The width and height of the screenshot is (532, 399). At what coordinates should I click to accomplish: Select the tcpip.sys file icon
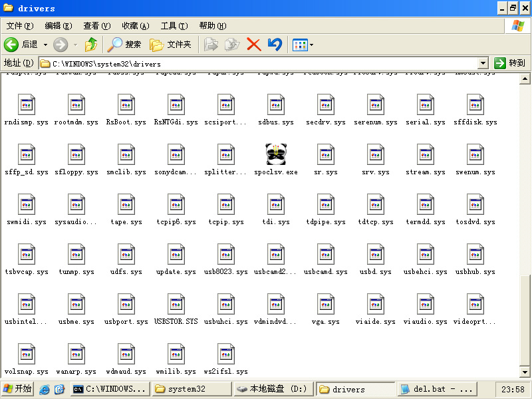pyautogui.click(x=226, y=204)
